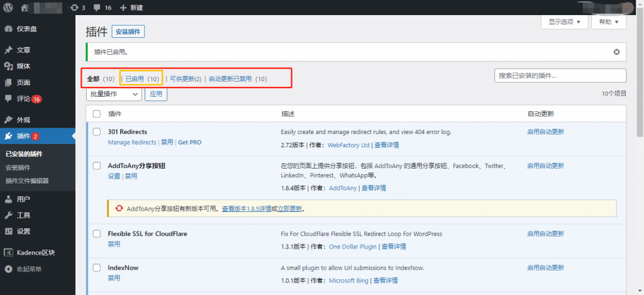Click 立即更新 link for AddToAny
This screenshot has height=295, width=644.
pos(290,209)
